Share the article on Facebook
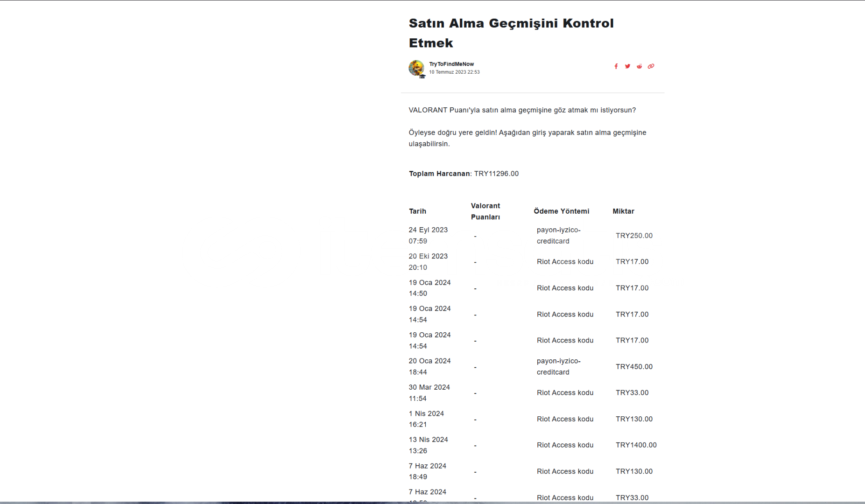865x504 pixels. pyautogui.click(x=616, y=66)
